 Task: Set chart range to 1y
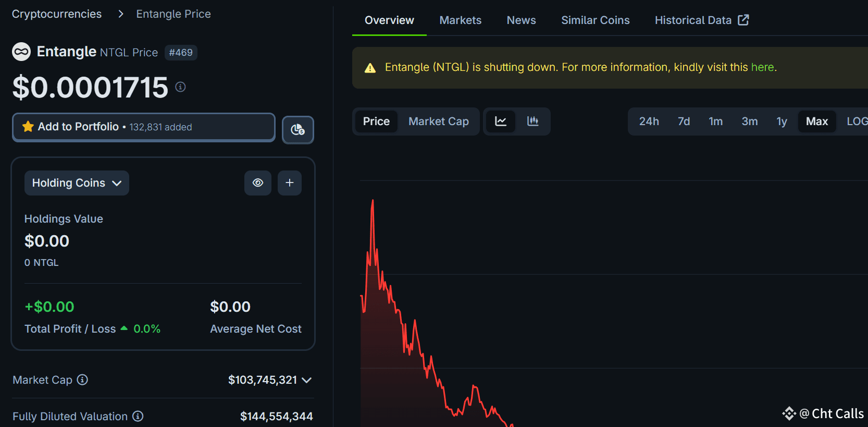click(782, 121)
